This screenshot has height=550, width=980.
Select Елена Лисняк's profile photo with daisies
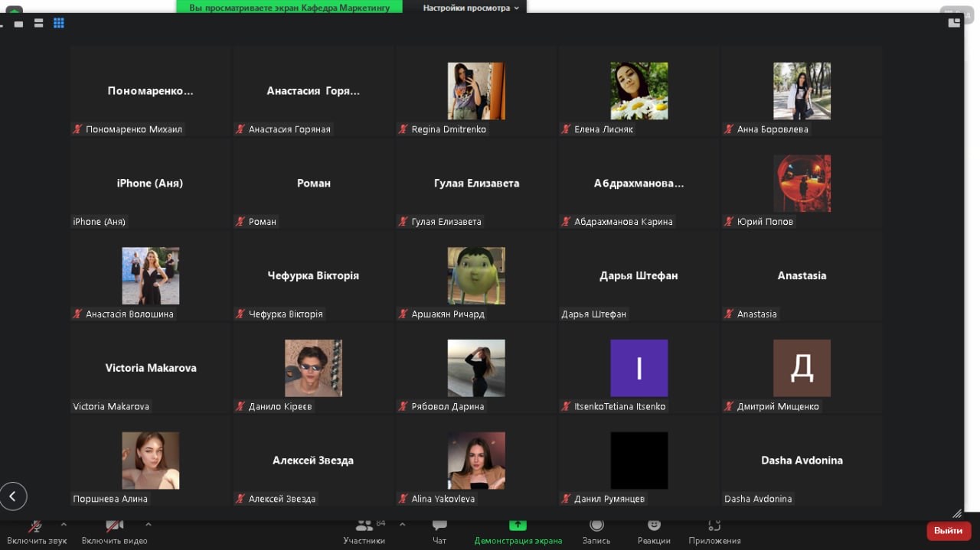point(639,91)
